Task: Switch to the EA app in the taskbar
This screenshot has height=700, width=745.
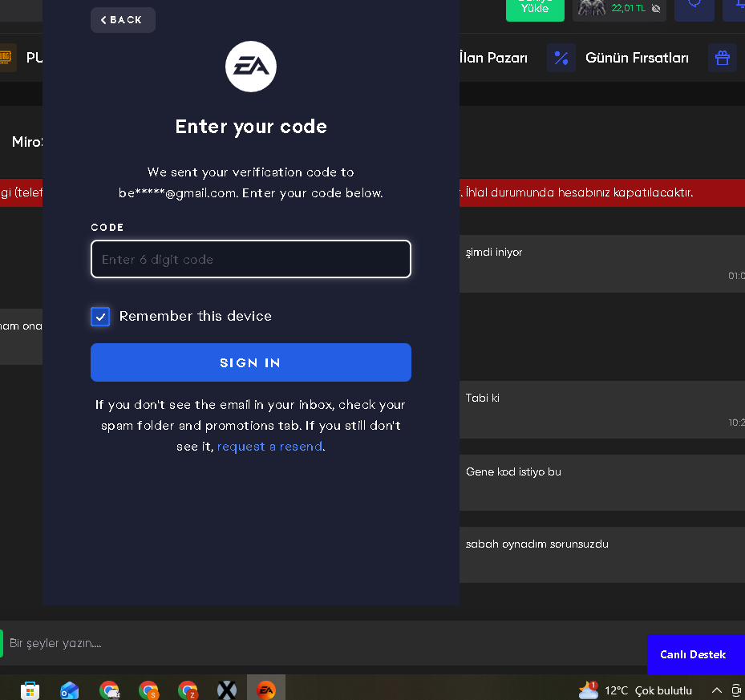Action: (266, 689)
